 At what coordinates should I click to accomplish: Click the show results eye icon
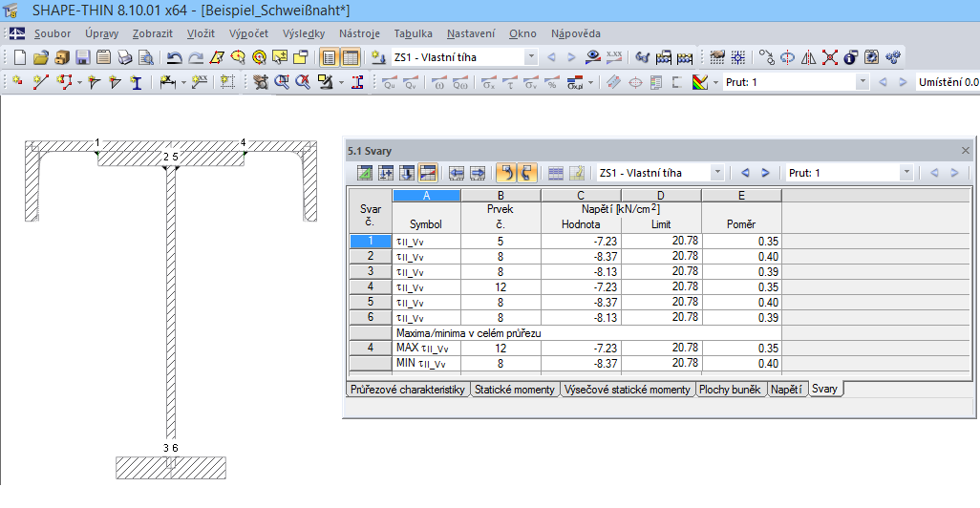(593, 57)
